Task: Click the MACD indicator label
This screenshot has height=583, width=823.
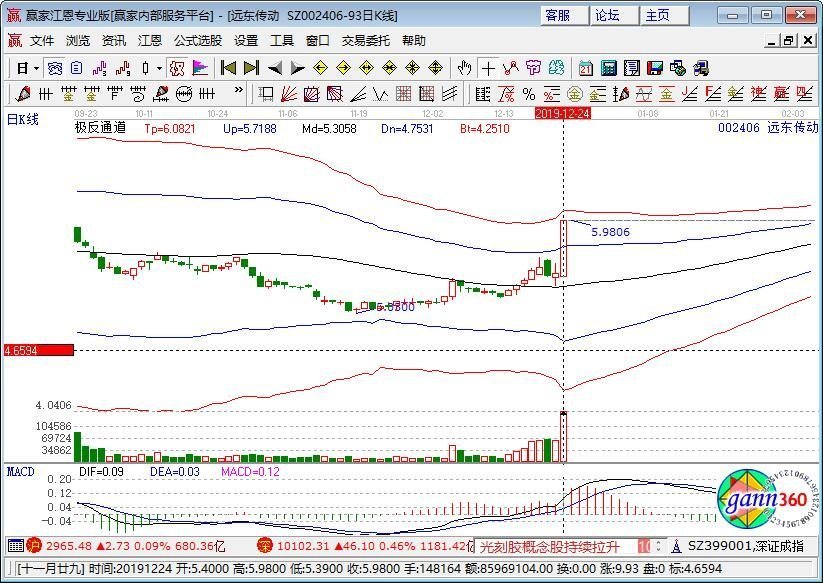Action: click(20, 472)
